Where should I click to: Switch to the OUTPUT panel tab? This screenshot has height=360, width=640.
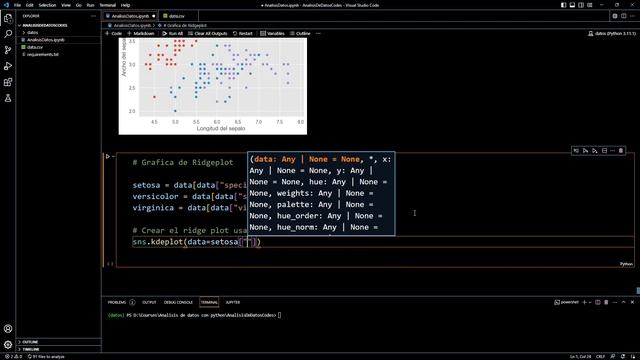149,302
